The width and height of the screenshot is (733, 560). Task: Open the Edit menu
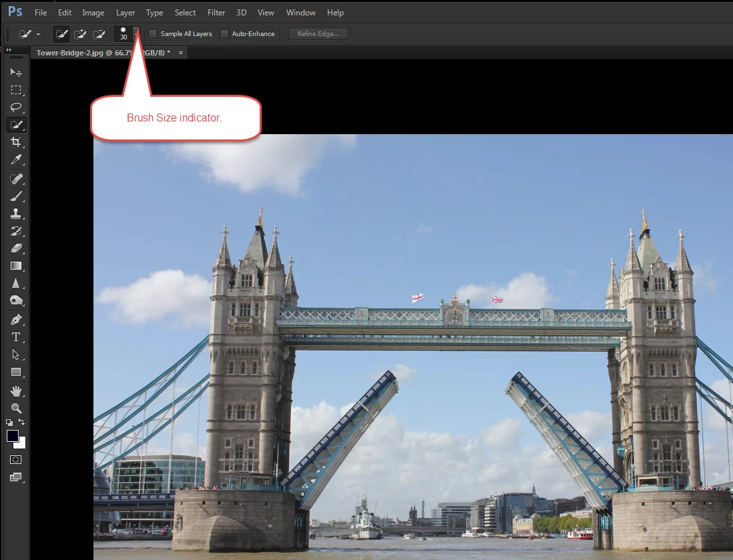(x=65, y=13)
